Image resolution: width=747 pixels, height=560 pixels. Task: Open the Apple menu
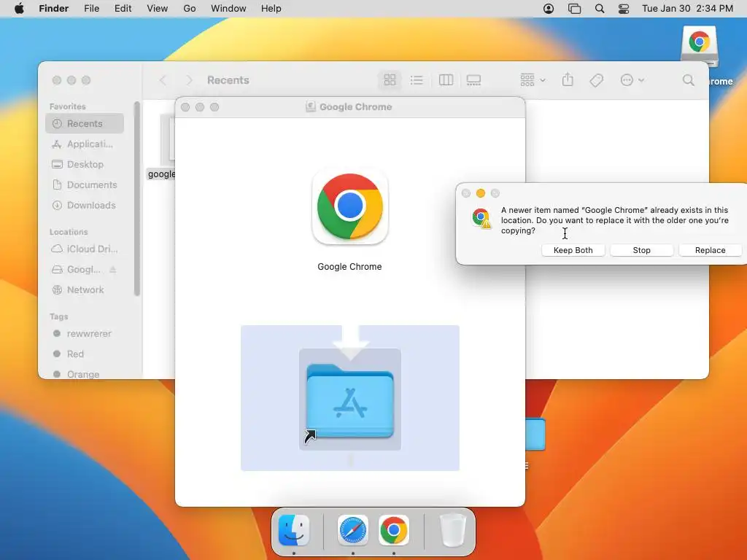19,9
